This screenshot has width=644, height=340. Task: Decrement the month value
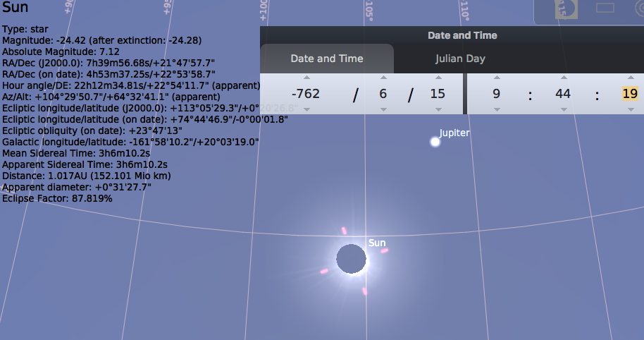pyautogui.click(x=383, y=109)
